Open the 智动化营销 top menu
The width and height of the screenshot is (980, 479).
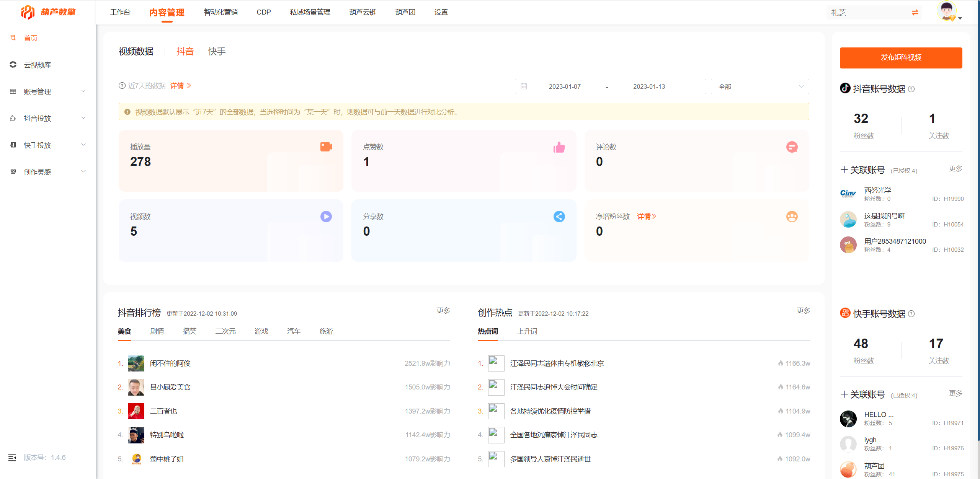220,12
